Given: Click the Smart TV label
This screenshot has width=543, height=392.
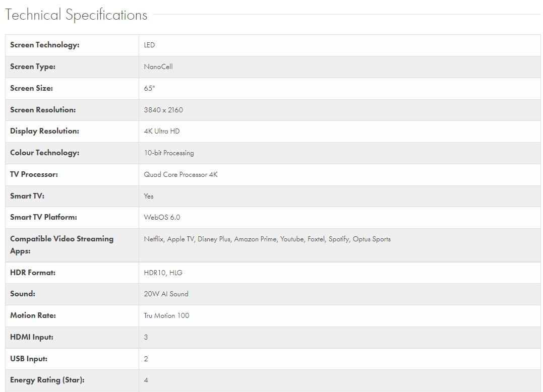Looking at the screenshot, I should click(27, 196).
